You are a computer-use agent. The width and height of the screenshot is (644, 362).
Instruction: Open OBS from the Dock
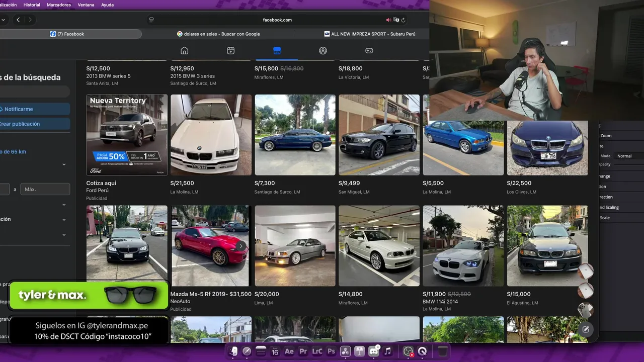(408, 351)
